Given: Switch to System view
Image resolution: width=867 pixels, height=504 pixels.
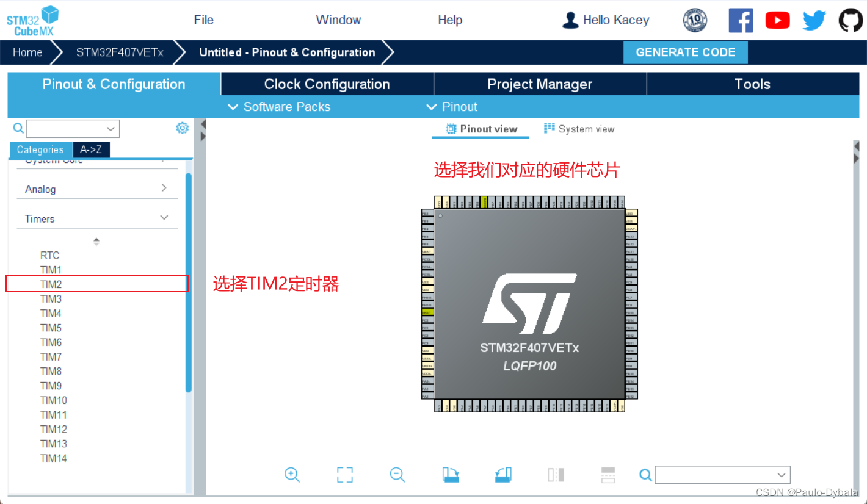Looking at the screenshot, I should pos(579,129).
